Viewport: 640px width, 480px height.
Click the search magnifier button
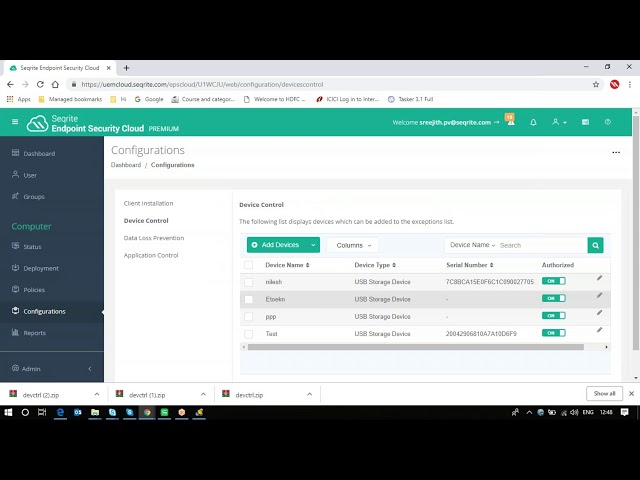596,245
